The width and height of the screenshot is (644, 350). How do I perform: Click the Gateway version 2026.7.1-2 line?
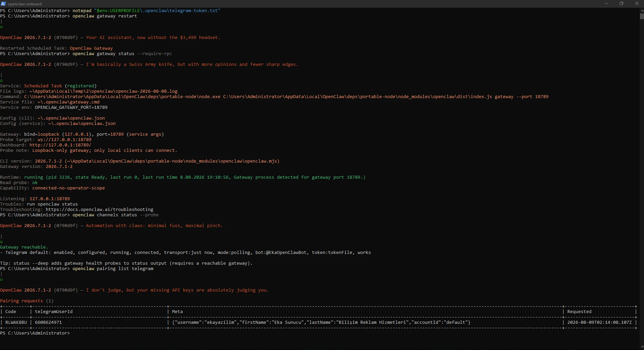(x=36, y=167)
